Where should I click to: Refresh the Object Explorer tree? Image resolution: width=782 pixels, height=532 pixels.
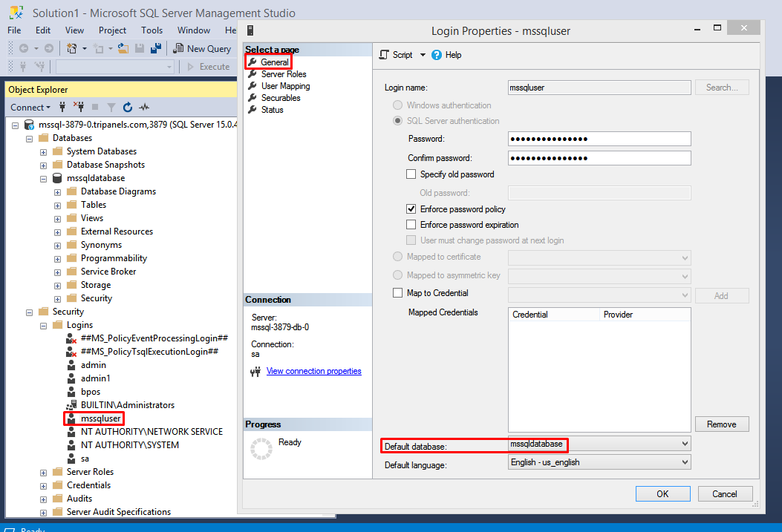128,107
